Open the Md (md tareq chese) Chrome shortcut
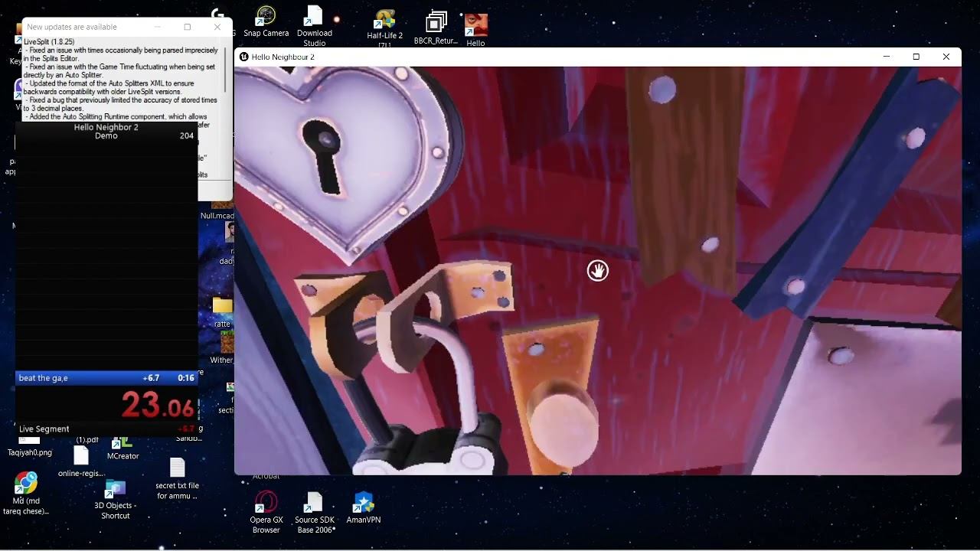Viewport: 980px width, 551px height. pos(25,493)
